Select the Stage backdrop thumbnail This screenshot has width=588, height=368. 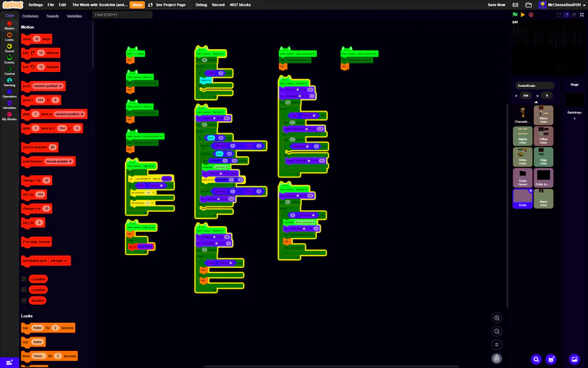pyautogui.click(x=574, y=100)
